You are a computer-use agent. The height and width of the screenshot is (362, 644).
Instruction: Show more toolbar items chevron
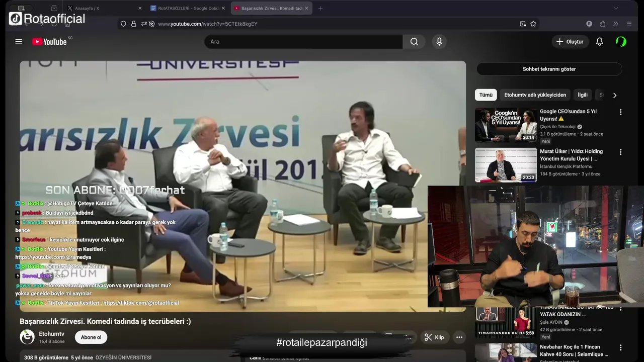tap(615, 24)
